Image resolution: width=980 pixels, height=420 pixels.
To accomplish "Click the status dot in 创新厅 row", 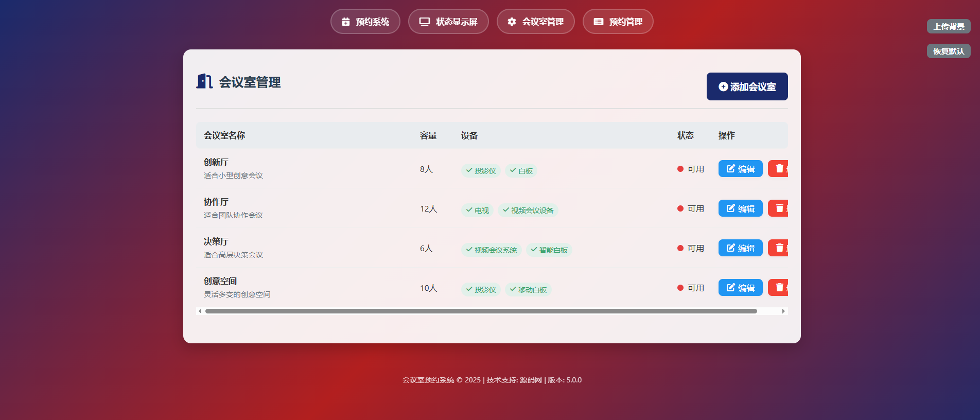I will click(680, 169).
